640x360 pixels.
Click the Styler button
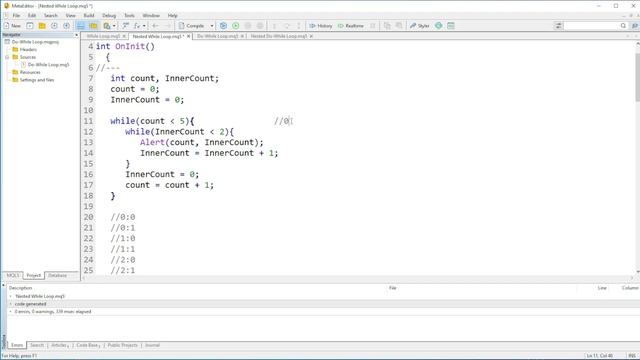coord(420,26)
